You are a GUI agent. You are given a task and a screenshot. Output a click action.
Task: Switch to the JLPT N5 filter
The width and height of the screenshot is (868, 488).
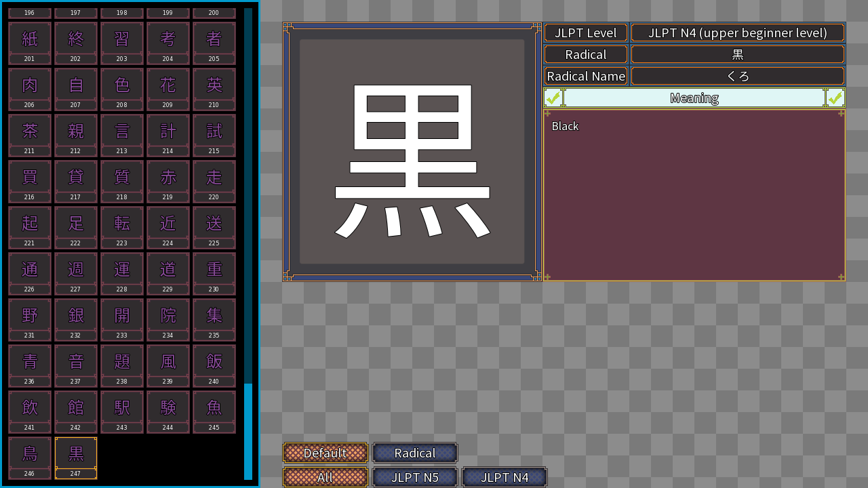click(x=415, y=476)
